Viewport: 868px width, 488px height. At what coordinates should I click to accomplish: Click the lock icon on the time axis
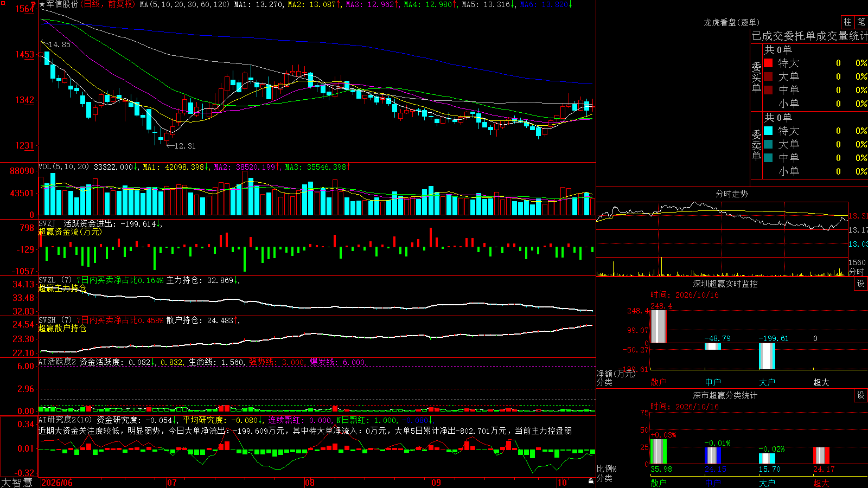591,481
